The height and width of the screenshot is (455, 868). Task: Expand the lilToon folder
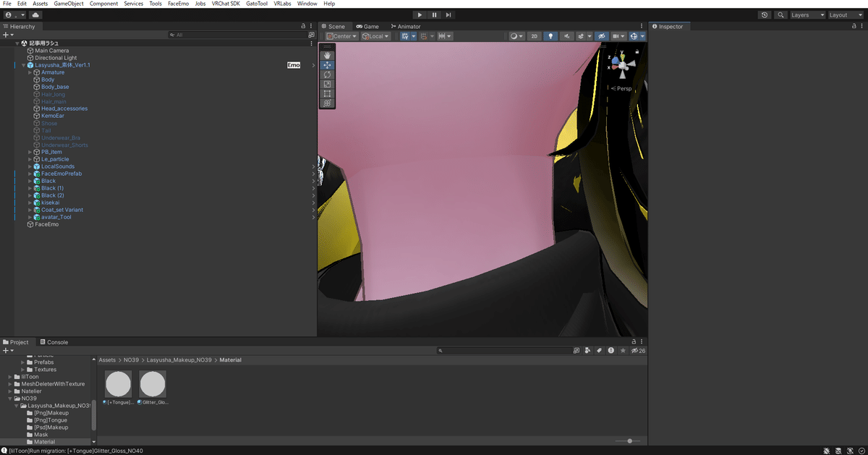[x=10, y=377]
